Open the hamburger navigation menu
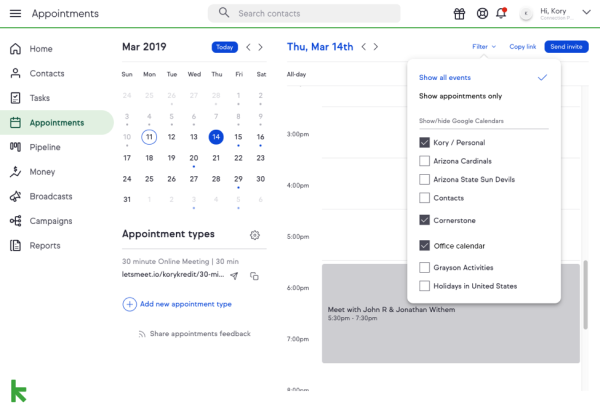Viewport: 600px width, 413px height. click(x=15, y=14)
